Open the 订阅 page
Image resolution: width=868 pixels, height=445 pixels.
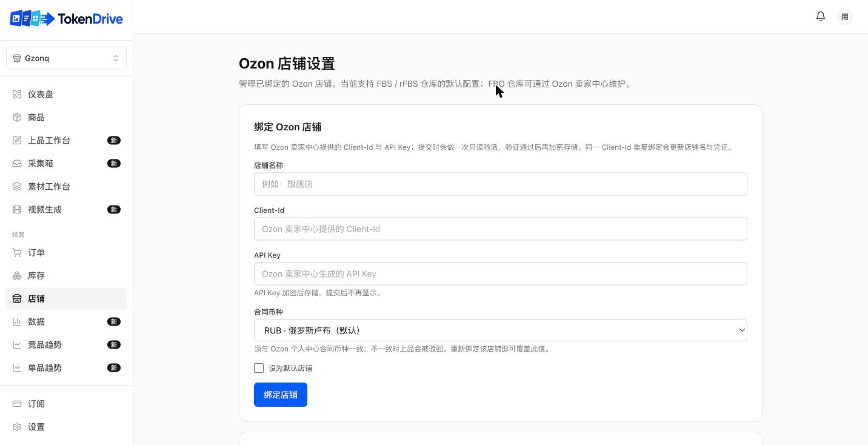coord(67,404)
